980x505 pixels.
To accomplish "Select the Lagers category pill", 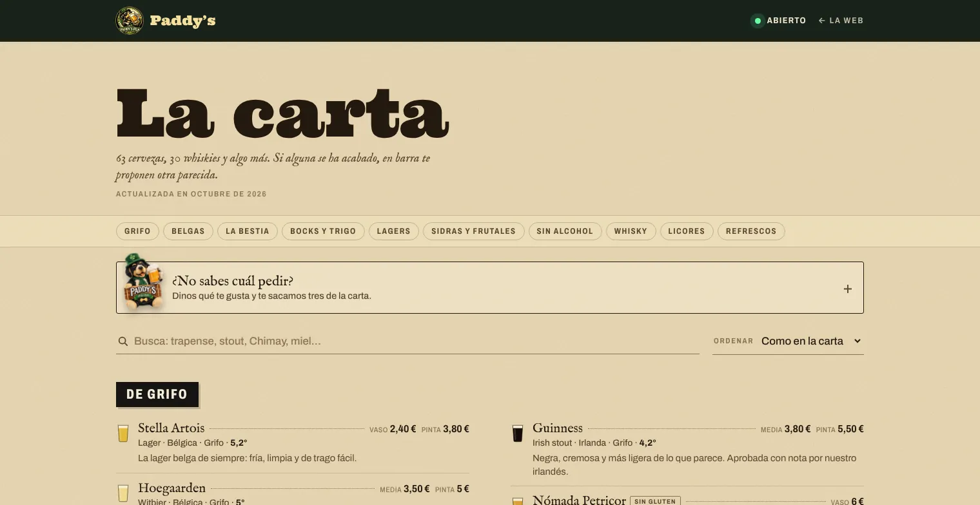I will point(394,231).
